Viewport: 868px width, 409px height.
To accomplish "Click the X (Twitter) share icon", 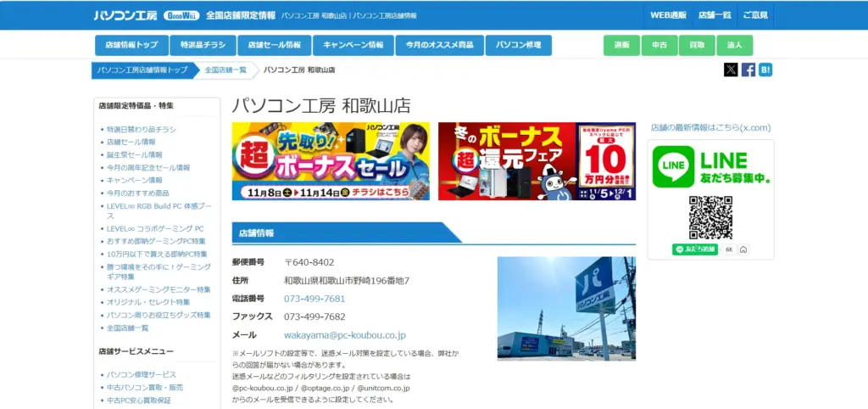I will [731, 70].
